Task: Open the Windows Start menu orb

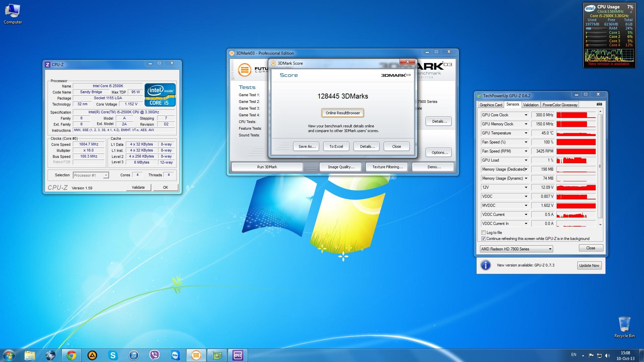Action: pyautogui.click(x=9, y=355)
